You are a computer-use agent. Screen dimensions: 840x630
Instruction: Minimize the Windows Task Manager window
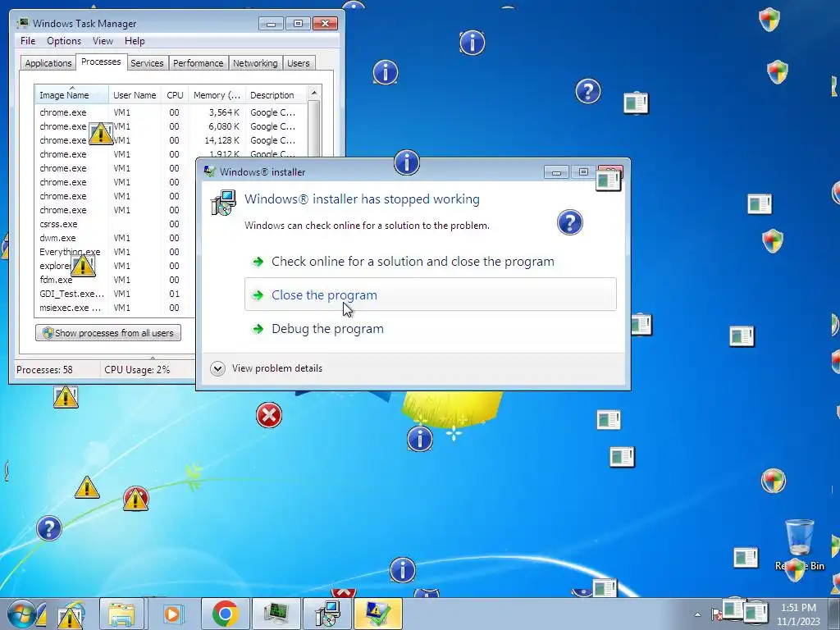271,24
